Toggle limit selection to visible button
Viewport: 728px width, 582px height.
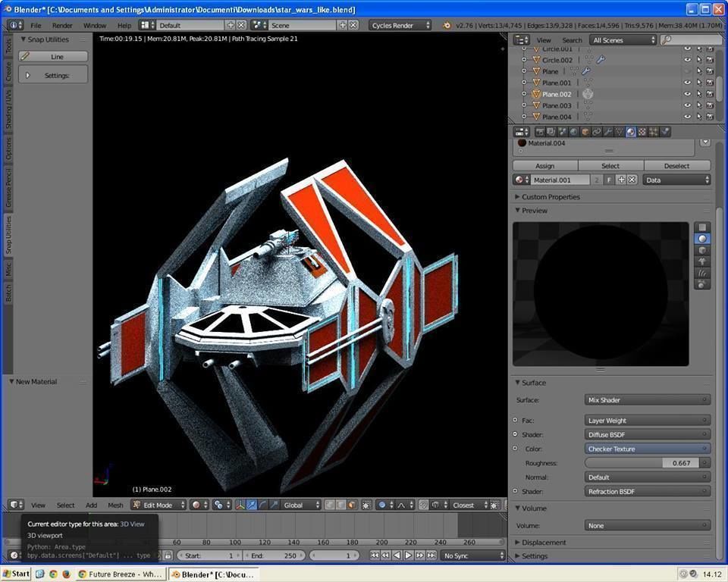point(366,505)
